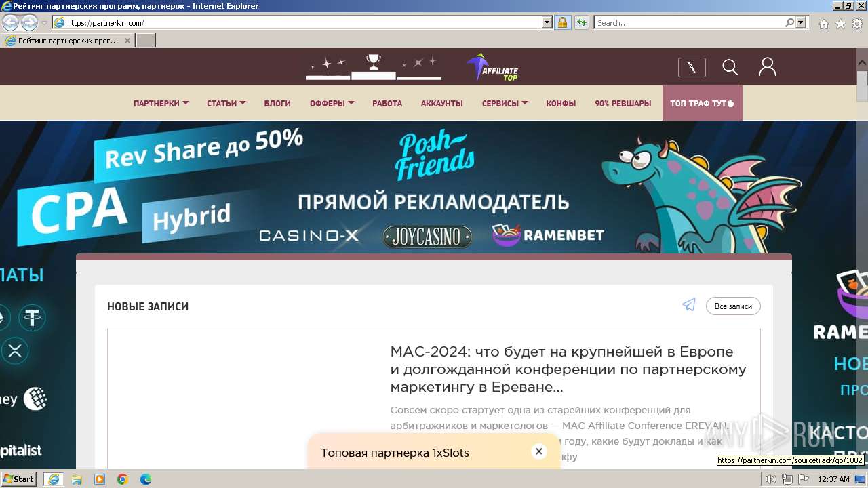Open Microsoft Edge from the taskbar
The width and height of the screenshot is (868, 488).
(x=146, y=479)
